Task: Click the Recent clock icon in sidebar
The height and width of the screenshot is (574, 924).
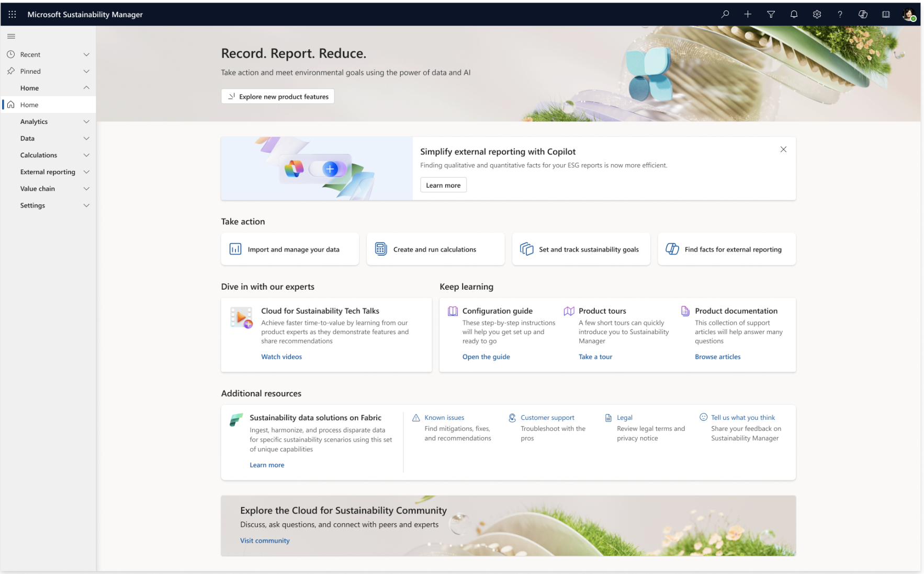Action: [x=10, y=54]
